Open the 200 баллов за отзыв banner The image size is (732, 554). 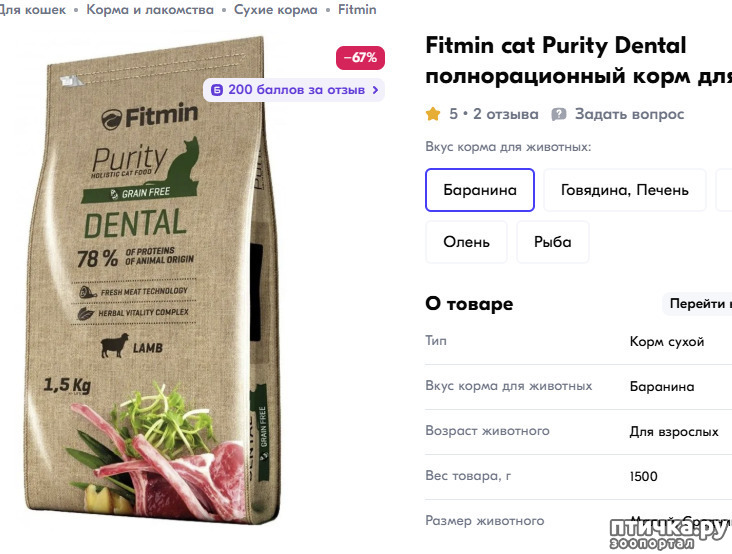click(x=294, y=90)
